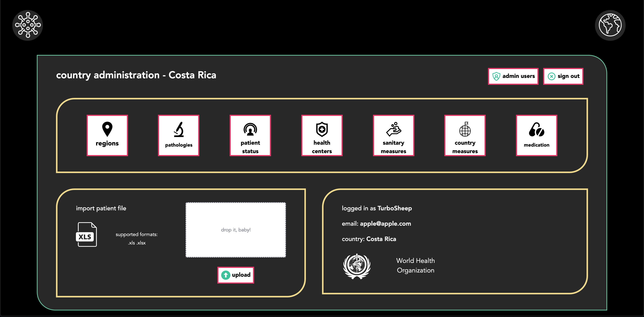644x317 pixels.
Task: Select sanitary measures hand-washing tile
Action: [x=393, y=135]
